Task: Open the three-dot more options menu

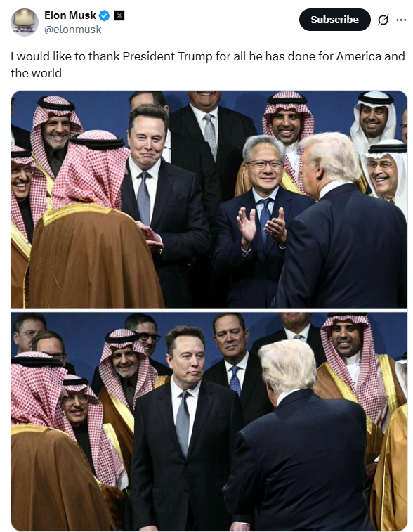Action: click(x=401, y=20)
